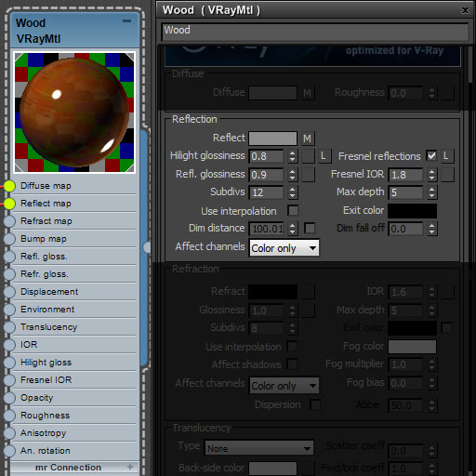Adjust reflection Subdivs spinner
The height and width of the screenshot is (476, 476).
292,192
